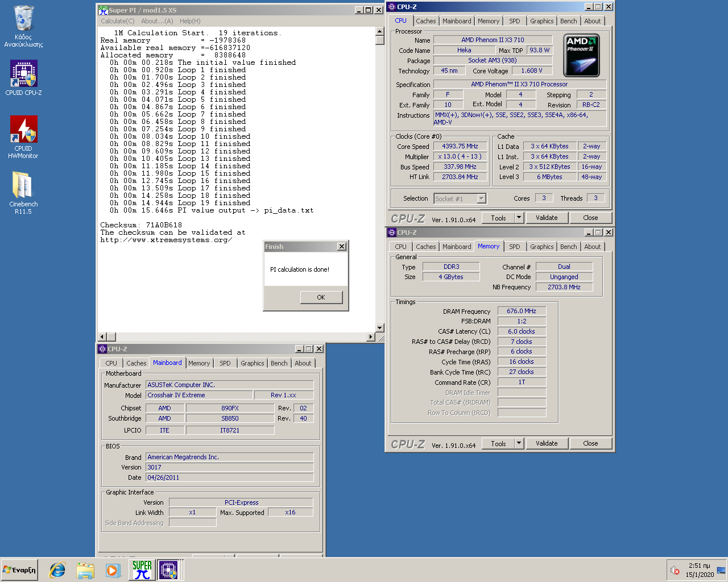
Task: Select Memory tab in Mainboard CPU-Z window
Action: tap(199, 363)
